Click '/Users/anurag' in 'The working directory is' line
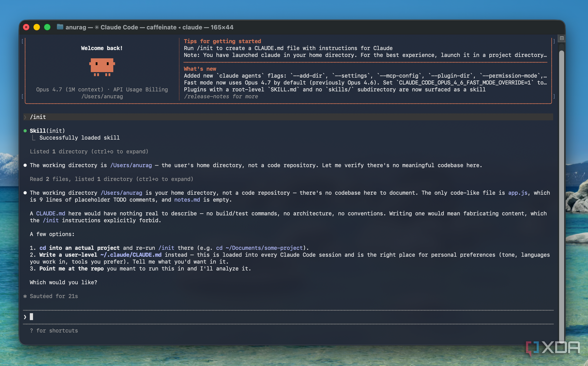The height and width of the screenshot is (366, 588). (x=131, y=165)
